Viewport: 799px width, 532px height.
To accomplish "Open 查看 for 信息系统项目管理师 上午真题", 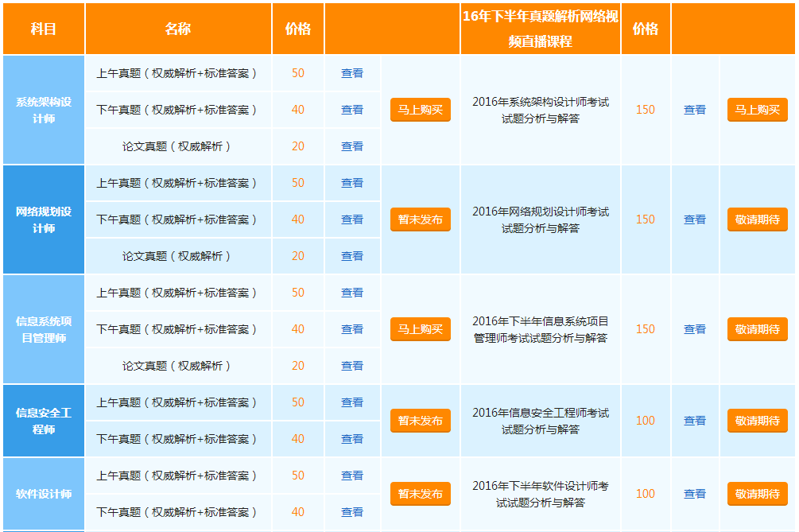I will coord(352,293).
